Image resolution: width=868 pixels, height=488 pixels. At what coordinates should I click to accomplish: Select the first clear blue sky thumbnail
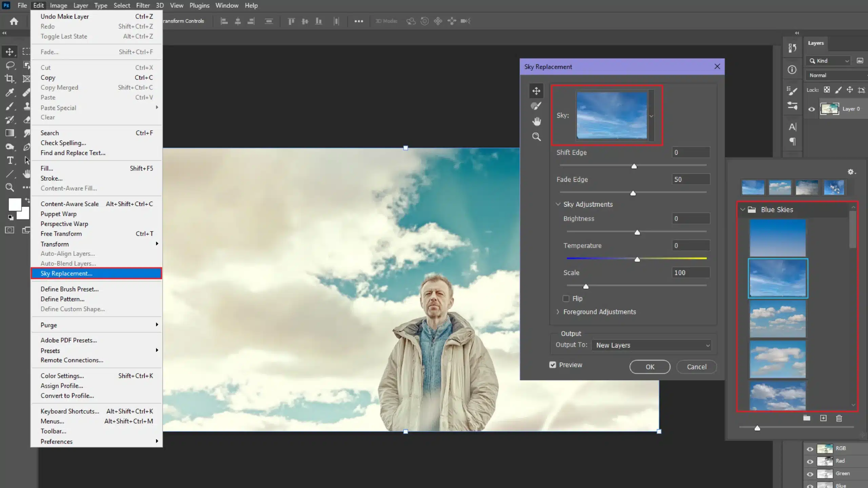(x=777, y=238)
